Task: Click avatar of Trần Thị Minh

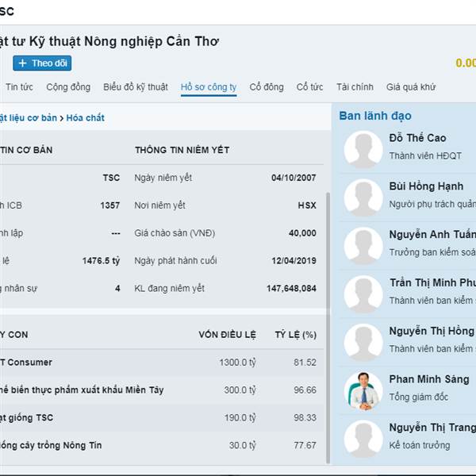Action: coord(363,294)
